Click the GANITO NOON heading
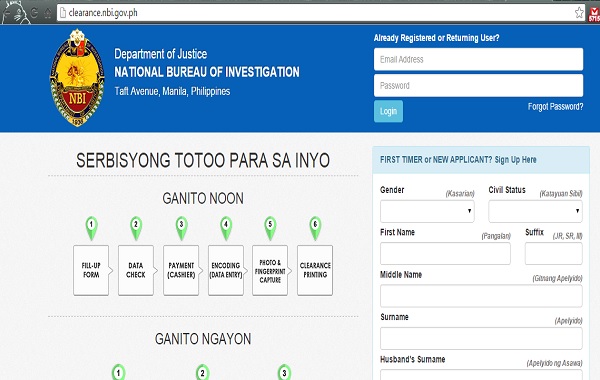 click(203, 199)
